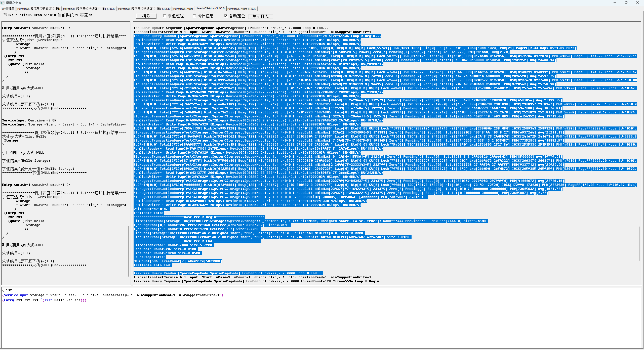Open HereticOS-程序员资格认证-讲师1 tab
This screenshot has width=644, height=350.
click(x=39, y=9)
